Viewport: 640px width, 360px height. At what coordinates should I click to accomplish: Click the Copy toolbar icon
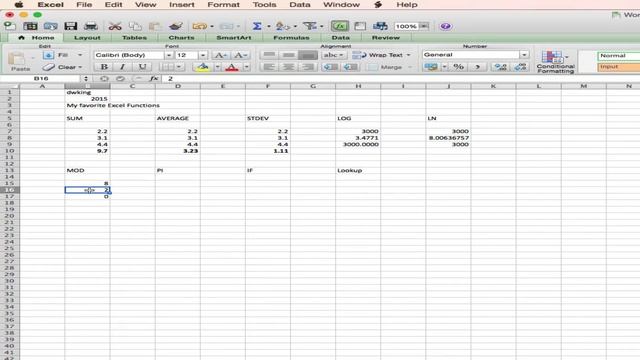(135, 26)
